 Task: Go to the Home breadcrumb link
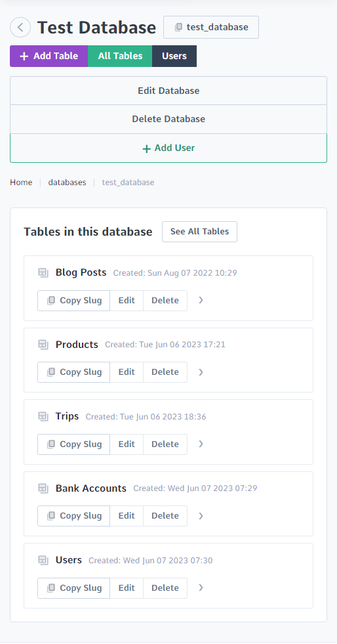click(22, 182)
